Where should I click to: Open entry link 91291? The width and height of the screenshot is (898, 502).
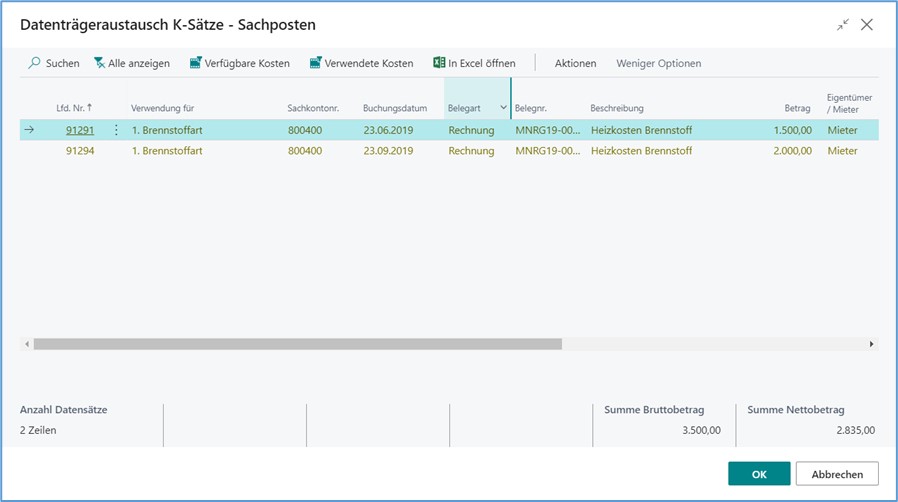[x=80, y=130]
